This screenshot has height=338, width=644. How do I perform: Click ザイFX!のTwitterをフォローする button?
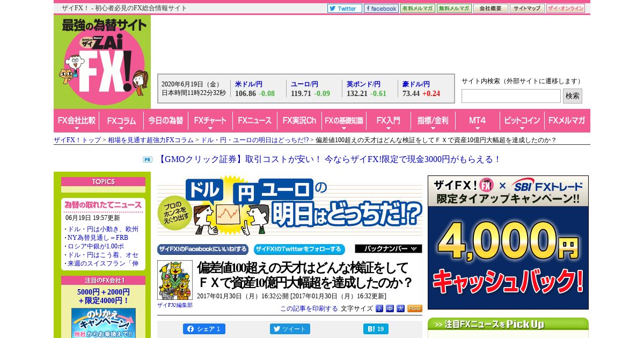tap(299, 249)
